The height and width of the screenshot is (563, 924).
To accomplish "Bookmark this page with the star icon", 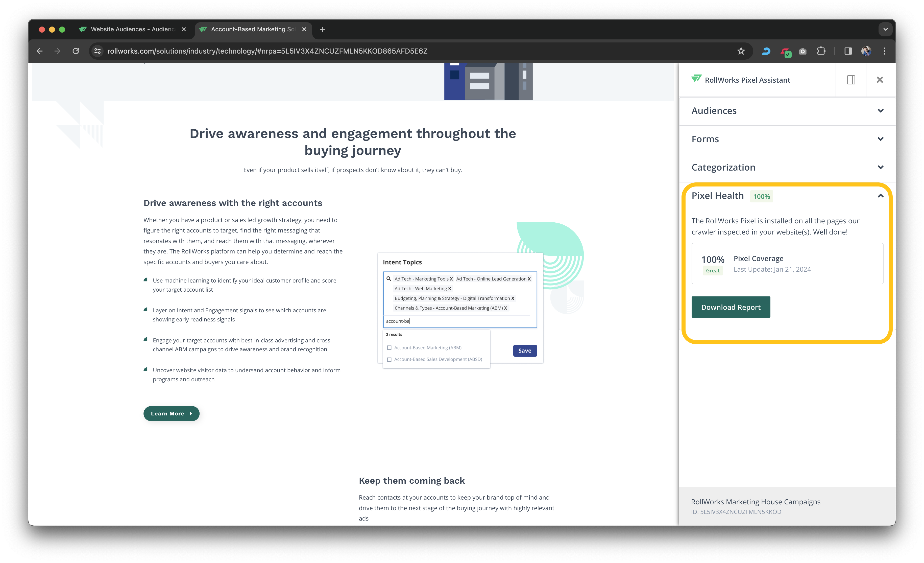I will click(x=741, y=51).
